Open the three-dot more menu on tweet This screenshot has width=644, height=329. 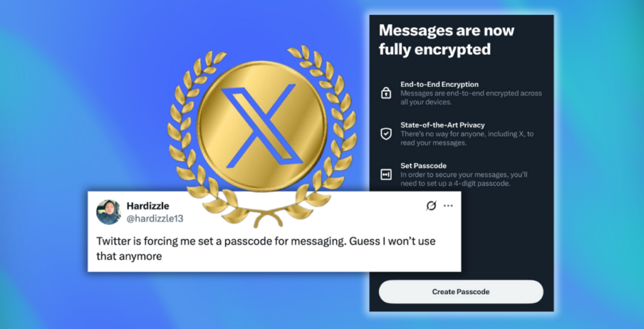coord(448,206)
